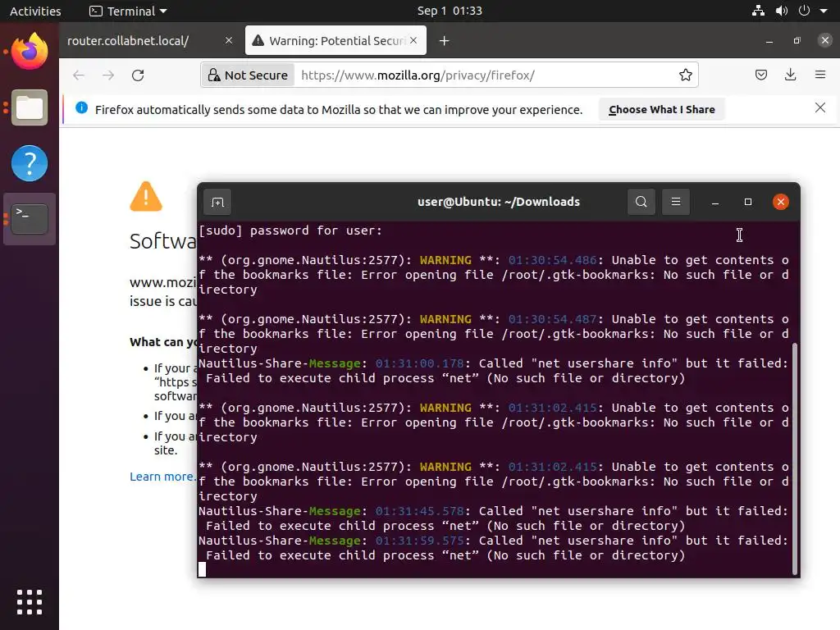Image resolution: width=840 pixels, height=630 pixels.
Task: Click the network status icon in top bar
Action: (x=758, y=11)
